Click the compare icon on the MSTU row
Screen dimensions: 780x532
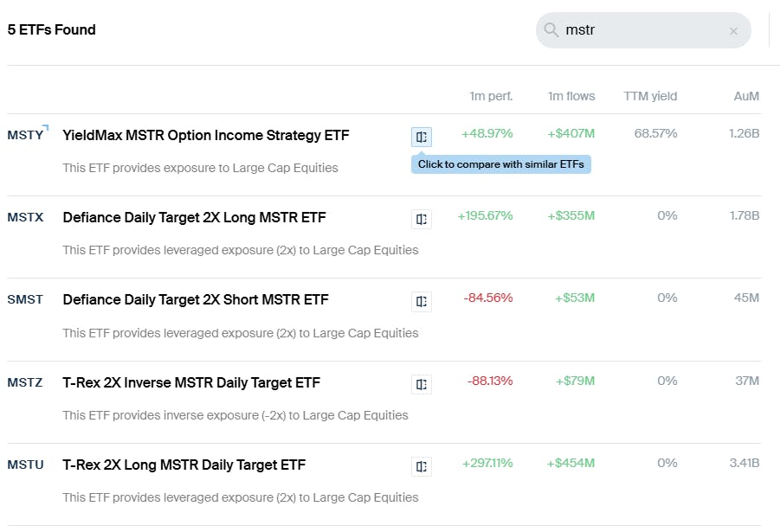[x=422, y=465]
